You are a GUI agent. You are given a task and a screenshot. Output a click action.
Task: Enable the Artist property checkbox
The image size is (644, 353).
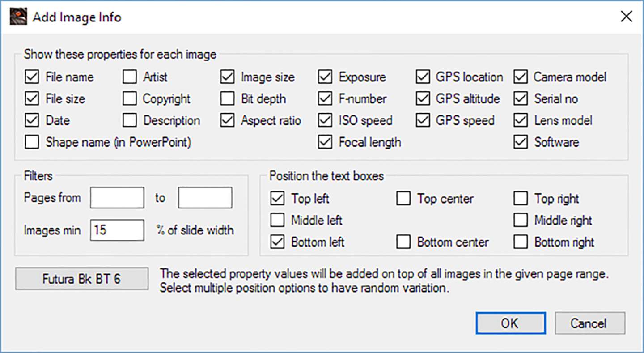click(130, 77)
